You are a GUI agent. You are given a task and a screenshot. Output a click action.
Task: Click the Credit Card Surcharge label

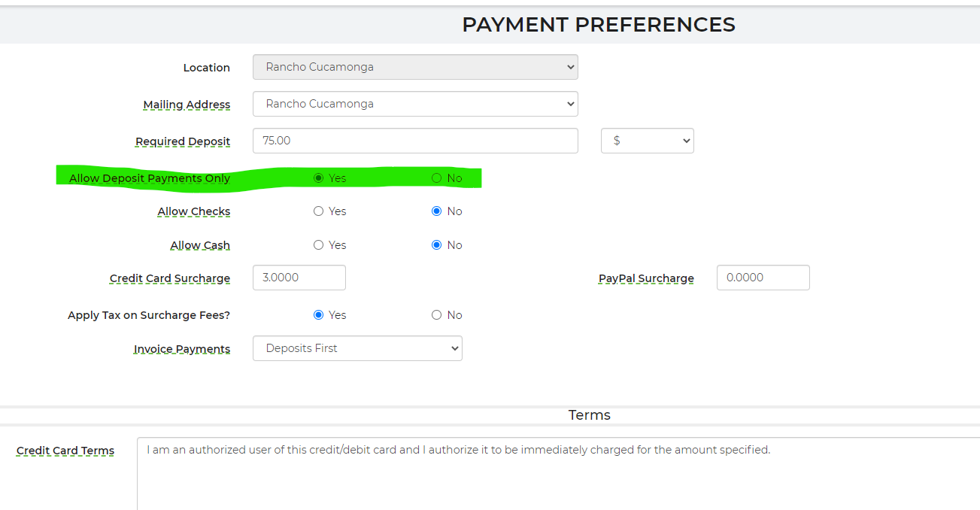[170, 278]
